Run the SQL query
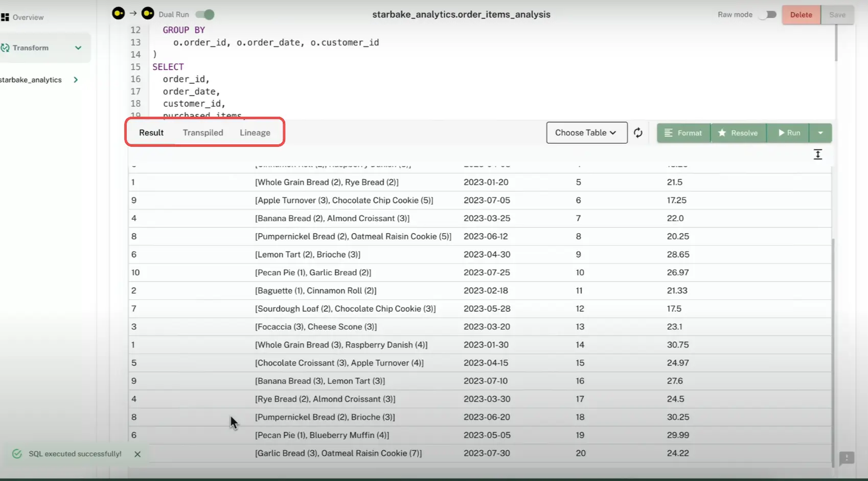 (788, 133)
